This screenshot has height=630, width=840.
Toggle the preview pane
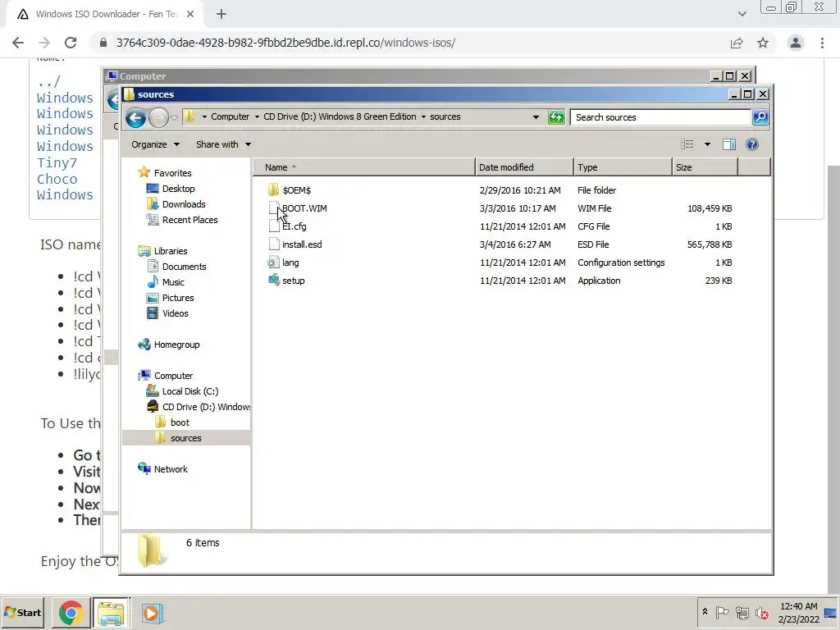tap(729, 144)
